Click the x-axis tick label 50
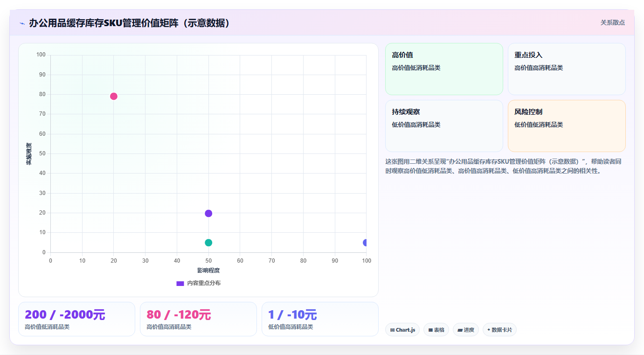 pos(208,261)
